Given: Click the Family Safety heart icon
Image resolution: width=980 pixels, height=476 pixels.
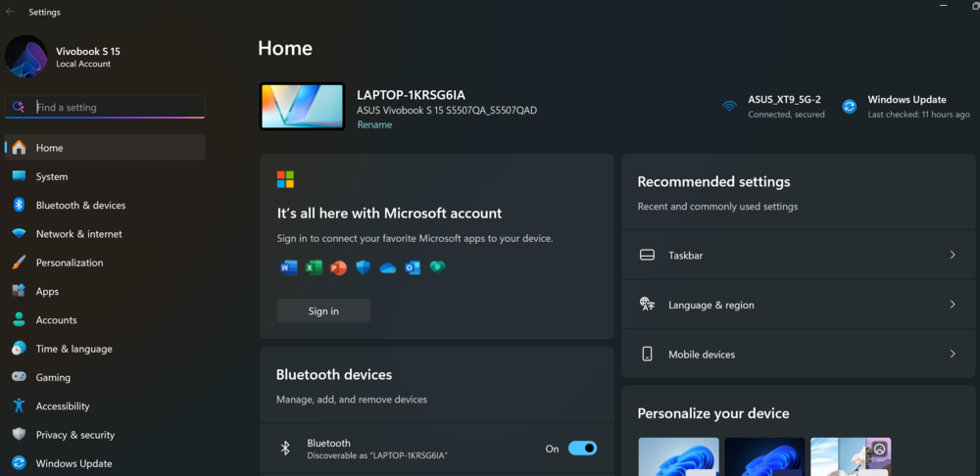Looking at the screenshot, I should point(437,267).
